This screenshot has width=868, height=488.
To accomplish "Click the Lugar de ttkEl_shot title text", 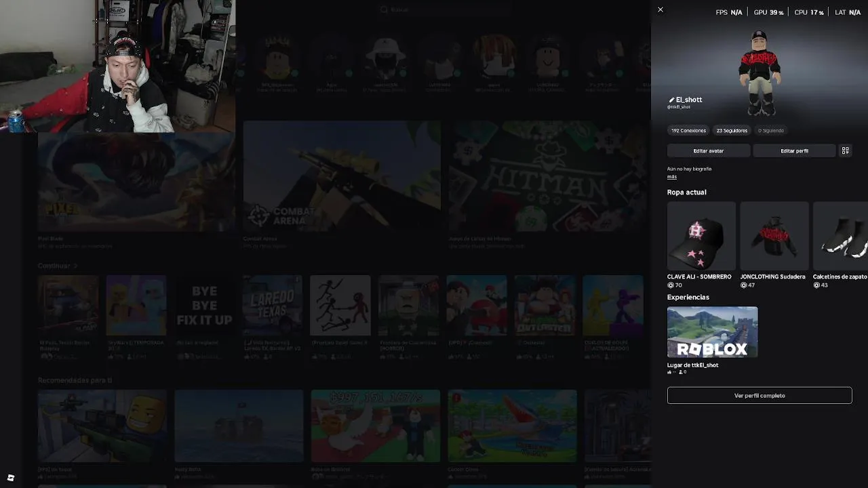I will pyautogui.click(x=692, y=365).
